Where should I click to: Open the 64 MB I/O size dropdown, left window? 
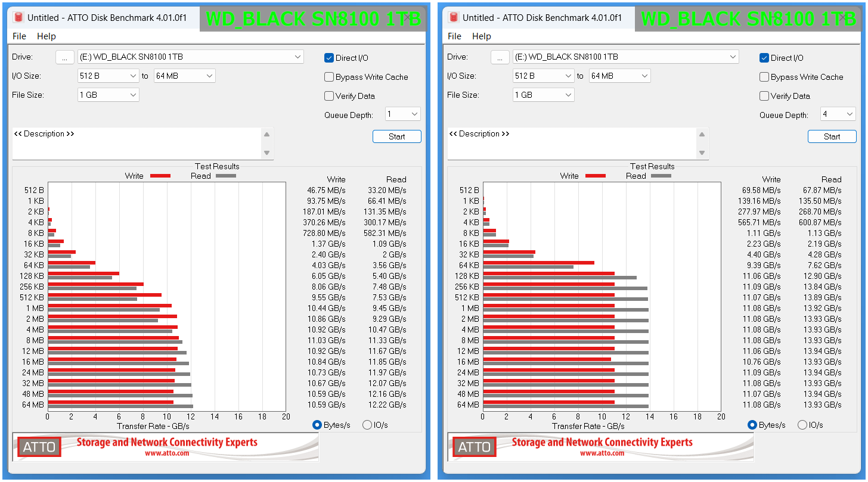tap(185, 76)
